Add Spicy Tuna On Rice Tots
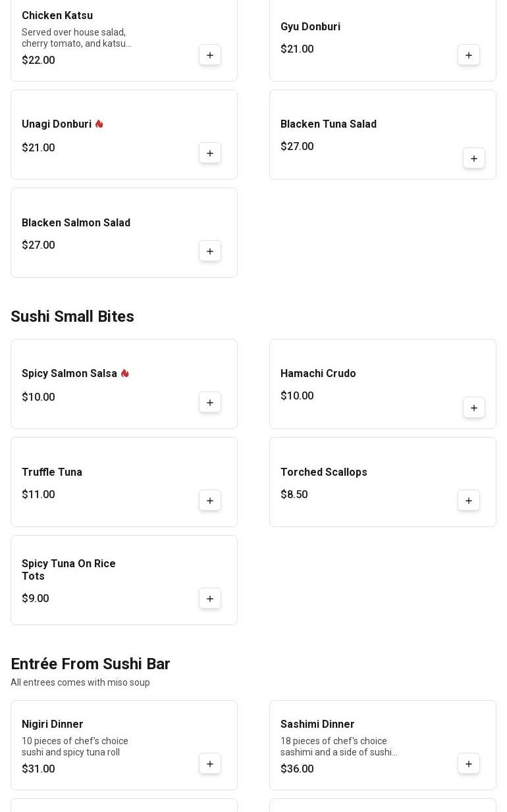 210,599
